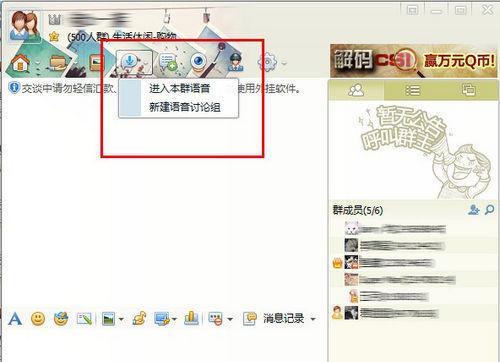Image resolution: width=500 pixels, height=362 pixels.
Task: Expand the message blocking dropdown arrow
Action: (230, 319)
